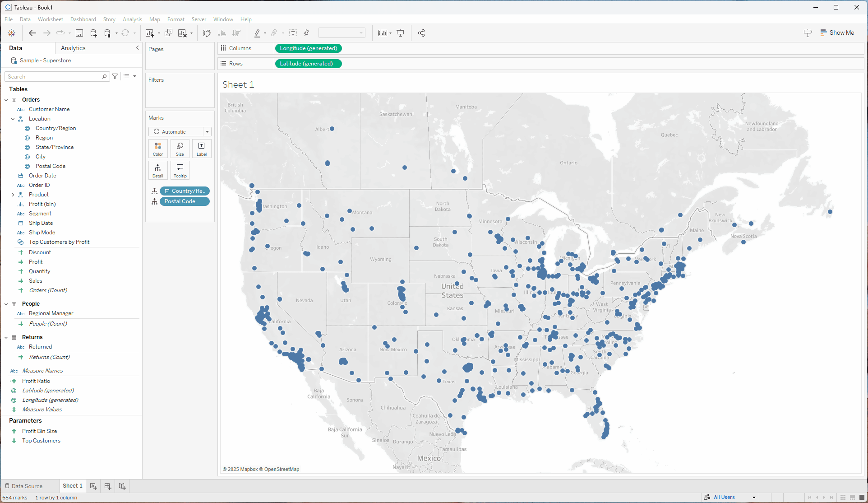Toggle the Fix Axes pin icon
Image resolution: width=868 pixels, height=503 pixels.
click(x=307, y=33)
